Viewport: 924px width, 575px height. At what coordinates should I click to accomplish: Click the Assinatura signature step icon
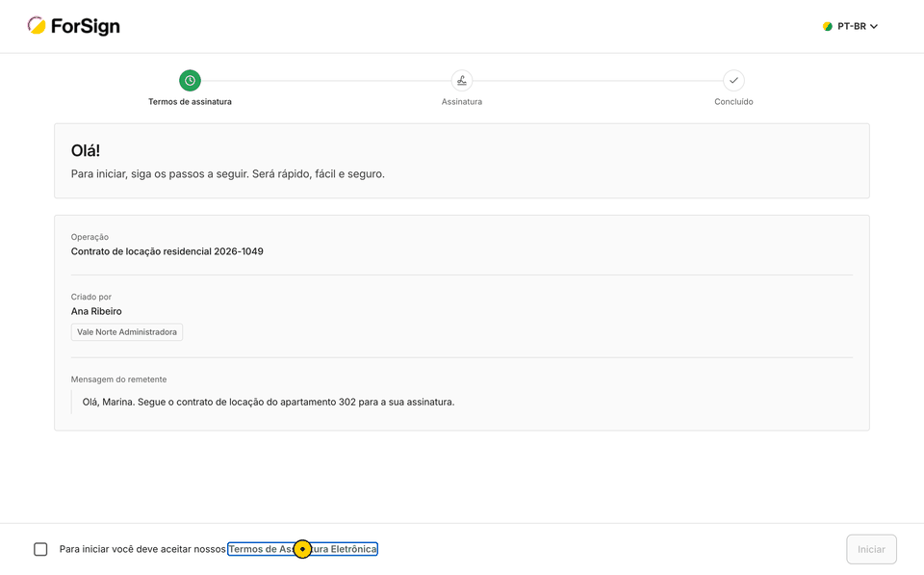click(x=462, y=80)
